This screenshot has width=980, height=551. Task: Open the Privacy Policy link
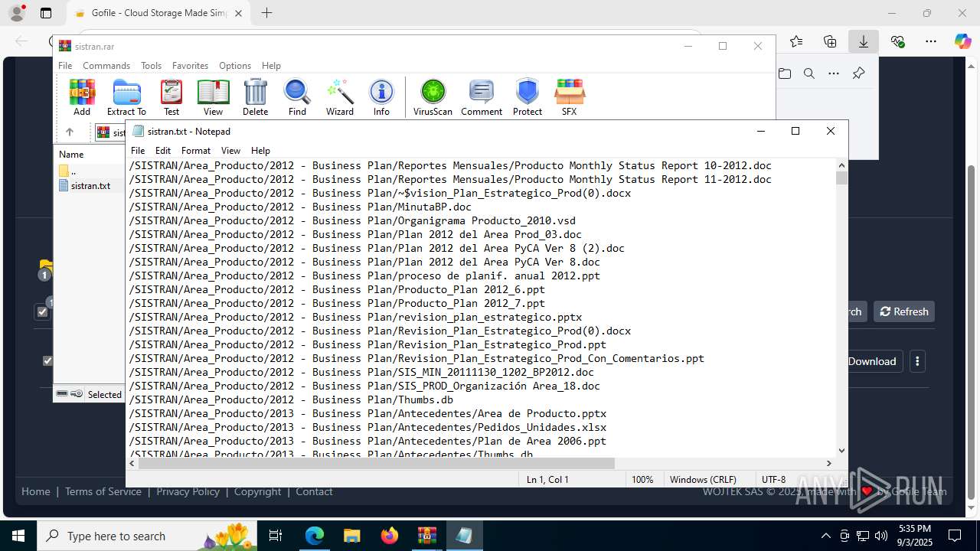[x=188, y=491]
